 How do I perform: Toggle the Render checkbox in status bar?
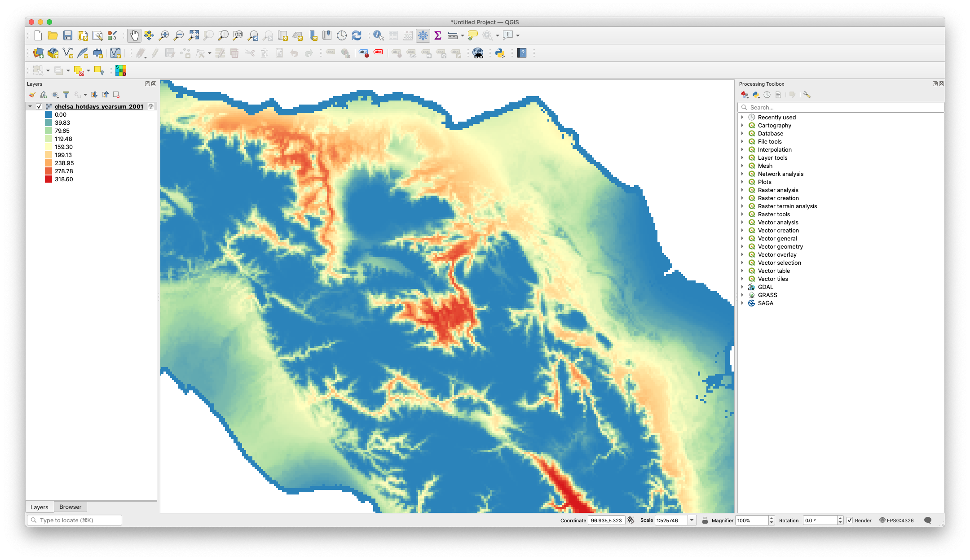click(x=850, y=520)
